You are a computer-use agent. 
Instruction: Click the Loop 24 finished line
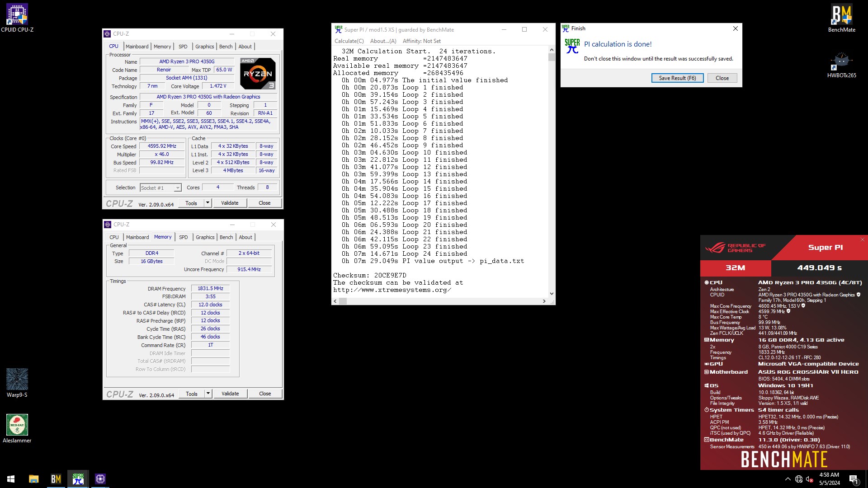click(x=405, y=254)
